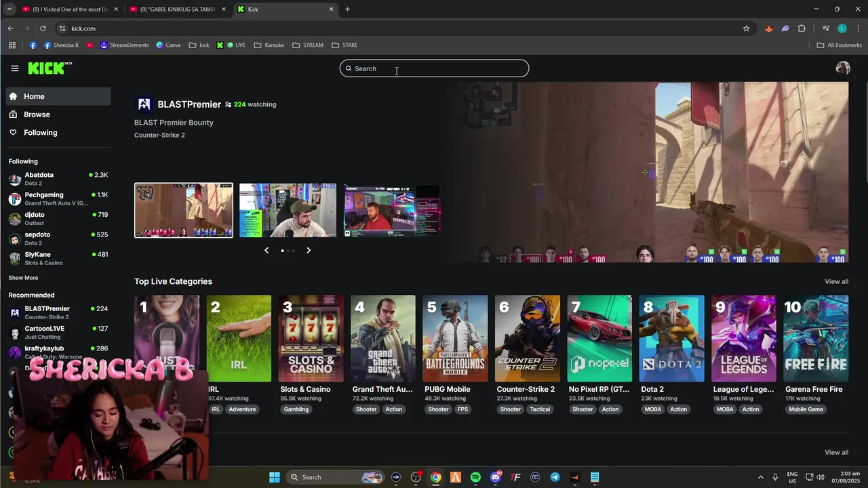This screenshot has width=868, height=488.
Task: Open the Slots & Casino category card
Action: (311, 338)
